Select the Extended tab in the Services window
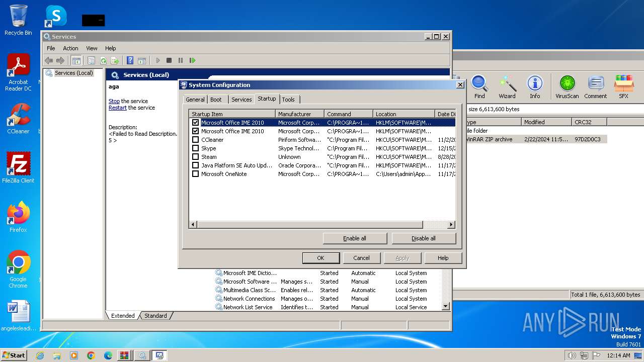This screenshot has height=362, width=644. (123, 316)
